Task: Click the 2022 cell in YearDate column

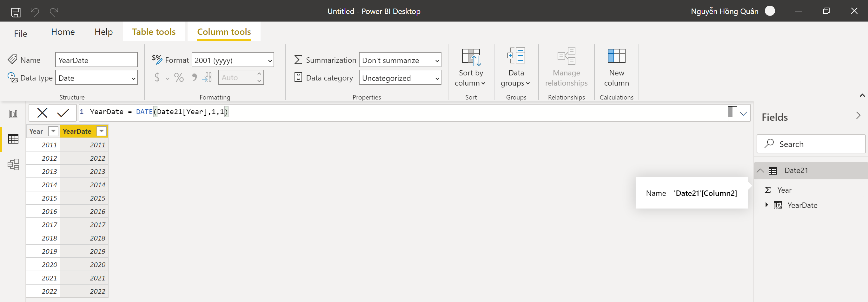Action: (84, 291)
